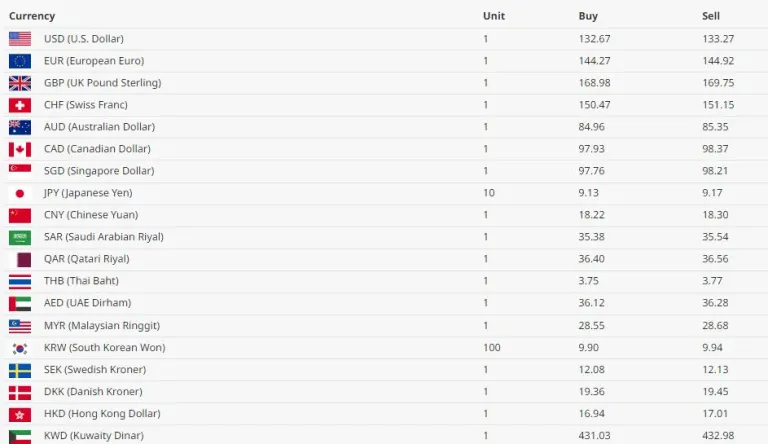
Task: Click the European Union flag icon
Action: tap(20, 61)
